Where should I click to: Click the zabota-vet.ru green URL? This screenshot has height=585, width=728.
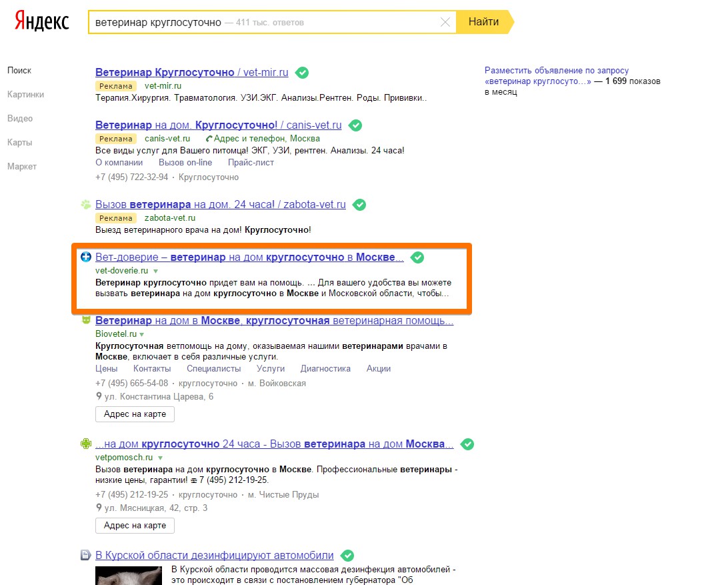pos(170,218)
